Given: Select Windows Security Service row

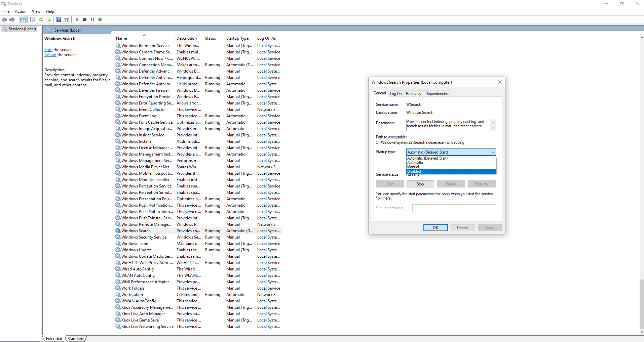Looking at the screenshot, I should (198, 237).
